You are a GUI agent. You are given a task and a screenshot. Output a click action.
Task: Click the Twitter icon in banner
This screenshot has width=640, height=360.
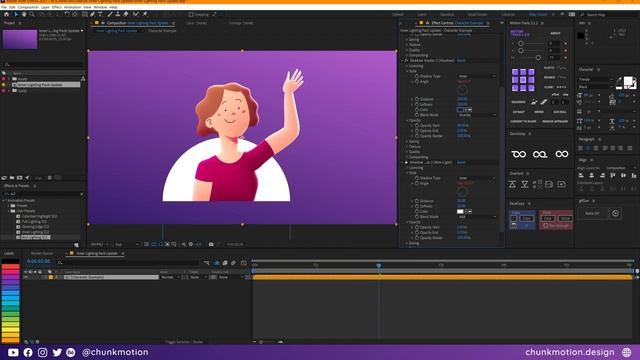point(57,352)
